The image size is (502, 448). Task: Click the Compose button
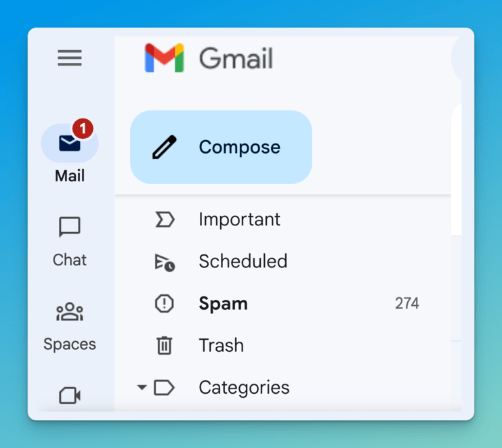[222, 147]
